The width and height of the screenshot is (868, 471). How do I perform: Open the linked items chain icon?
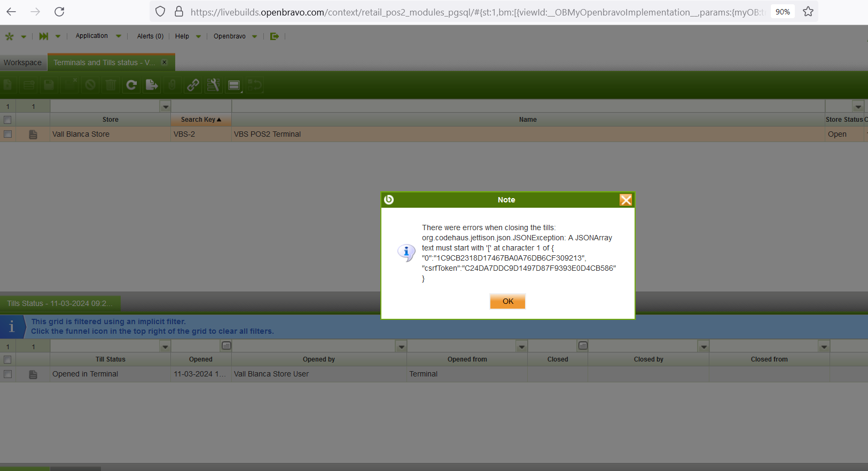pyautogui.click(x=193, y=85)
